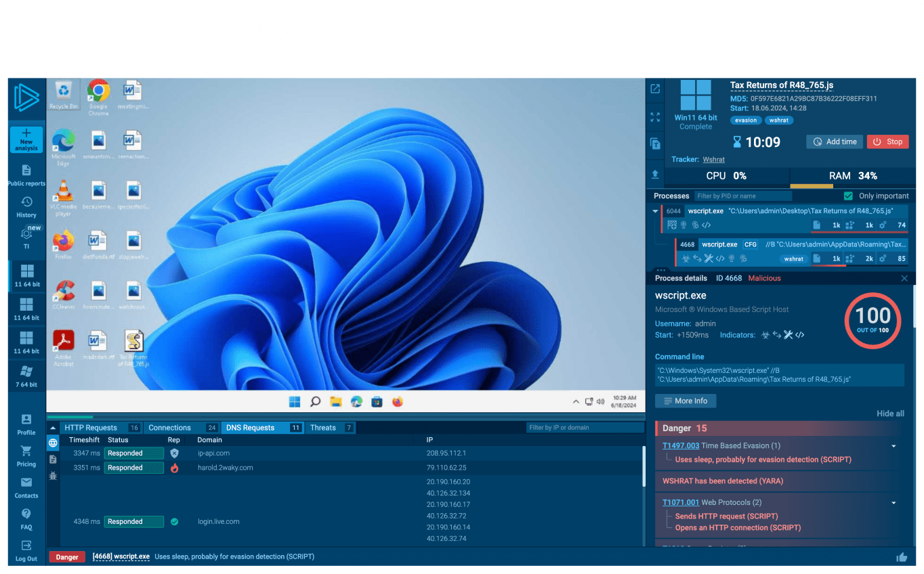Collapse the network panel with the arrow
This screenshot has height=574, width=924.
click(x=53, y=428)
